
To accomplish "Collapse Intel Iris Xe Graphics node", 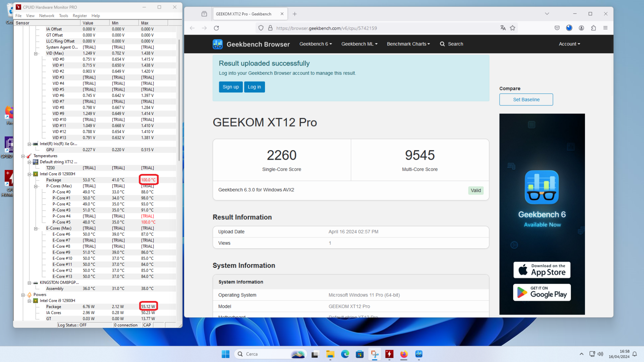I will (x=29, y=144).
